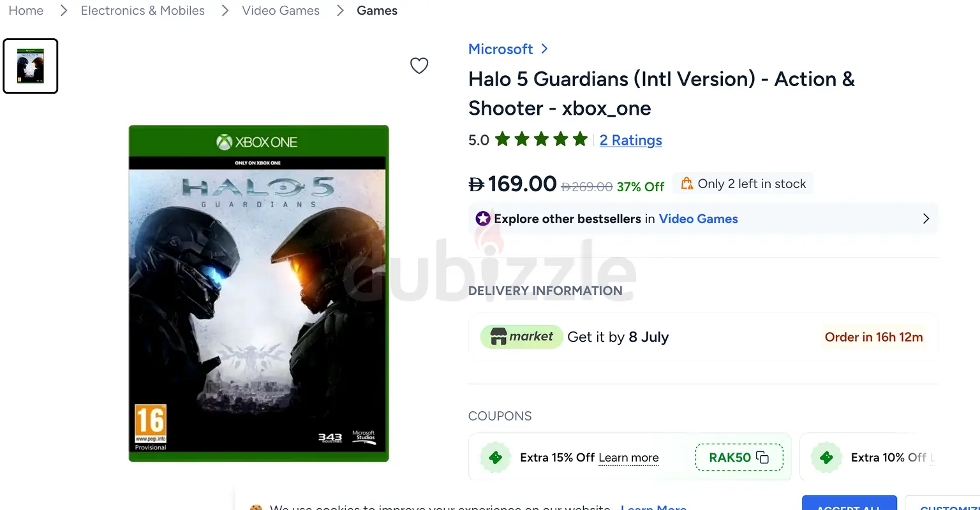Open the 2 Ratings link
The width and height of the screenshot is (980, 510).
(x=631, y=140)
